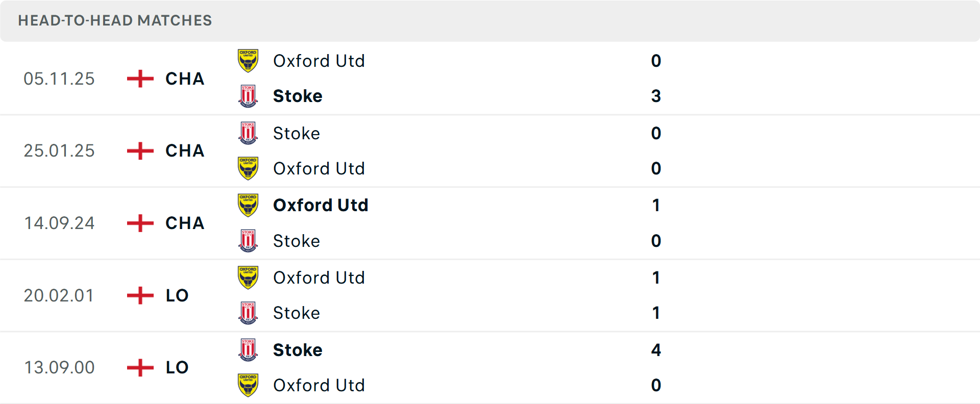Select the date 05.11.25
The width and height of the screenshot is (980, 404).
(x=59, y=79)
